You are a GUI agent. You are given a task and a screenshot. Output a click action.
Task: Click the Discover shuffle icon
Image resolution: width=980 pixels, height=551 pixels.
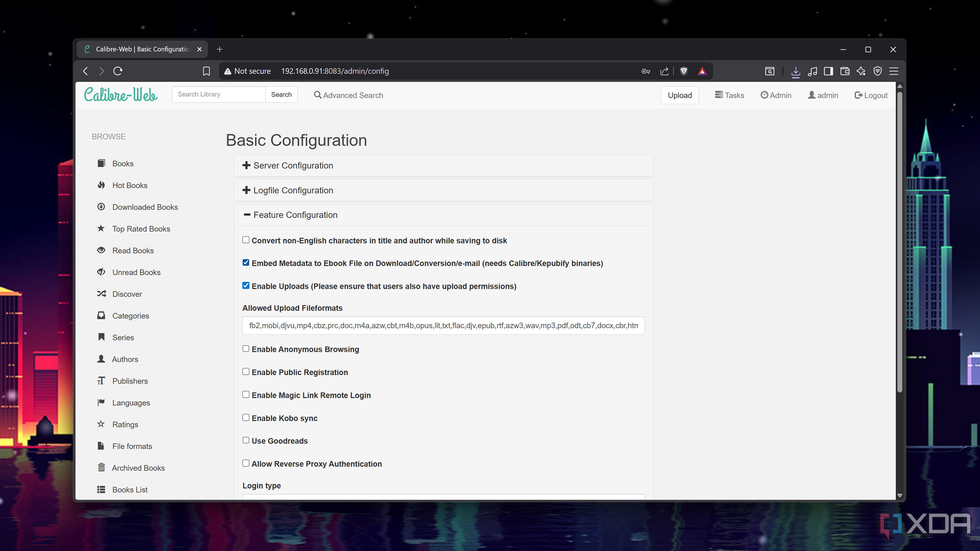coord(101,294)
